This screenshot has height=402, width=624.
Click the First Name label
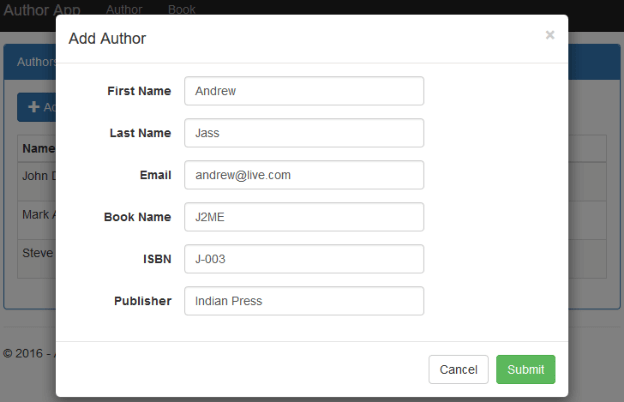pyautogui.click(x=139, y=91)
